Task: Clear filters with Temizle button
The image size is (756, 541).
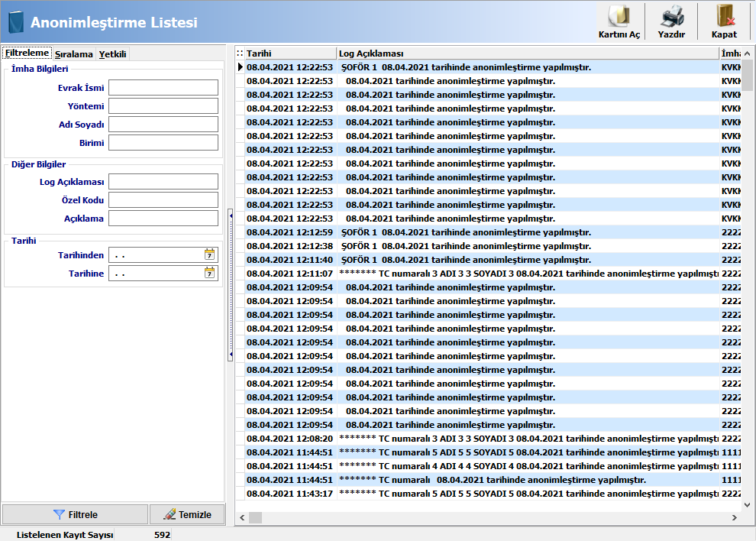Action: 188,514
